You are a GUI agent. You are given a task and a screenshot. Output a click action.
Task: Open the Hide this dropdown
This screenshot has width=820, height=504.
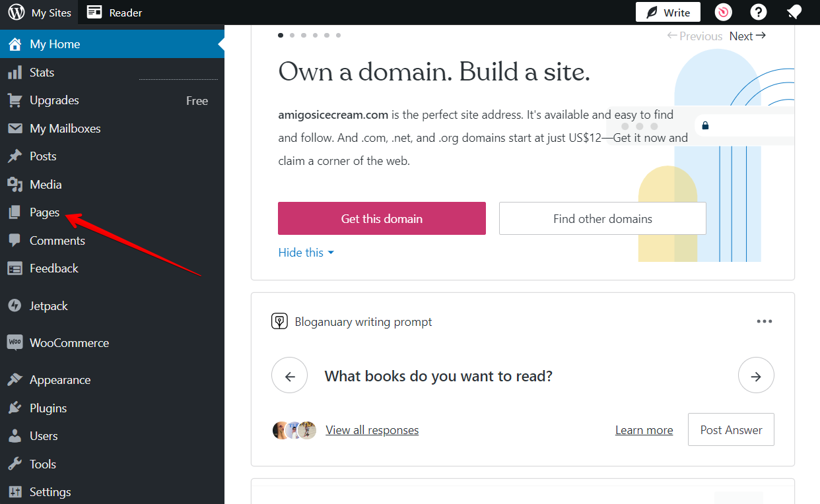pos(305,252)
